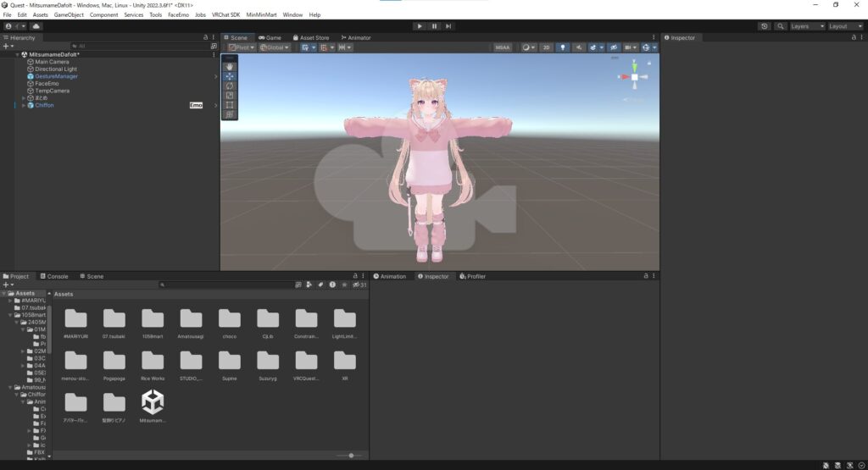
Task: Open the Pivot handle position dropdown
Action: pyautogui.click(x=242, y=47)
